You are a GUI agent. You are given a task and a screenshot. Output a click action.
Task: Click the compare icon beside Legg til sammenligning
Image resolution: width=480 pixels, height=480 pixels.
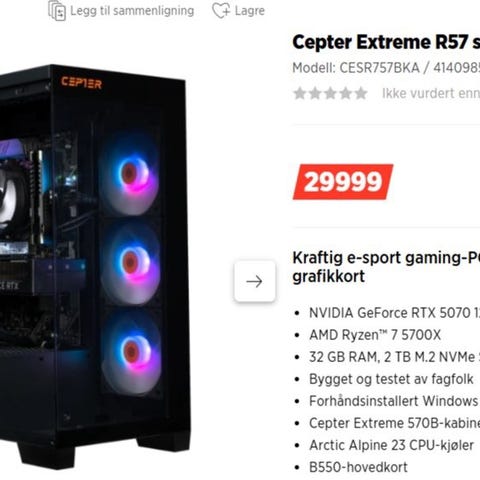(x=57, y=11)
